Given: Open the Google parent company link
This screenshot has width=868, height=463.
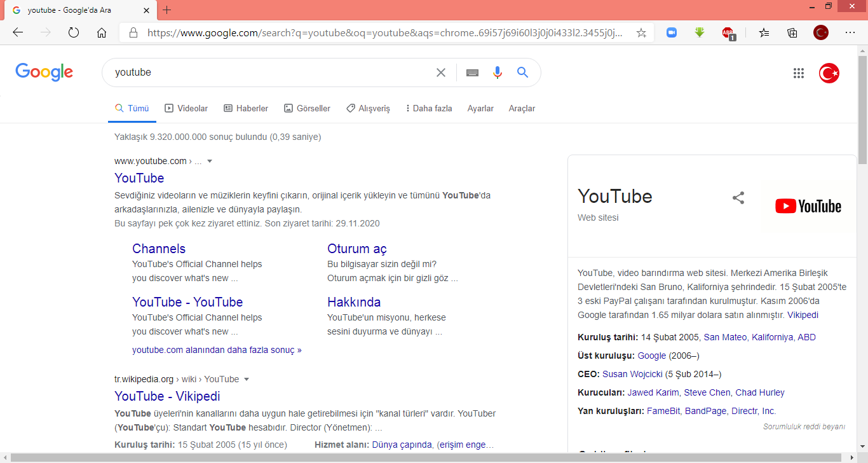Looking at the screenshot, I should [x=651, y=356].
